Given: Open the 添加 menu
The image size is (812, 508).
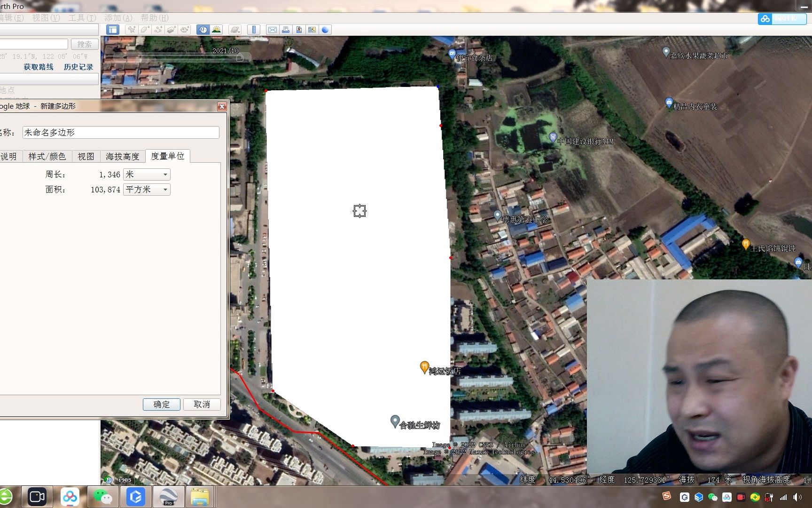Looking at the screenshot, I should [x=118, y=18].
